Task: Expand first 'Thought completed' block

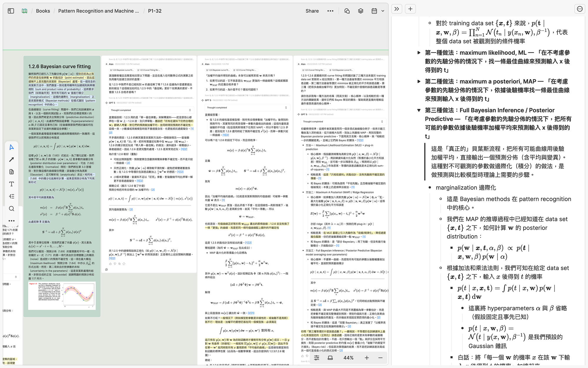Action: pos(190,110)
